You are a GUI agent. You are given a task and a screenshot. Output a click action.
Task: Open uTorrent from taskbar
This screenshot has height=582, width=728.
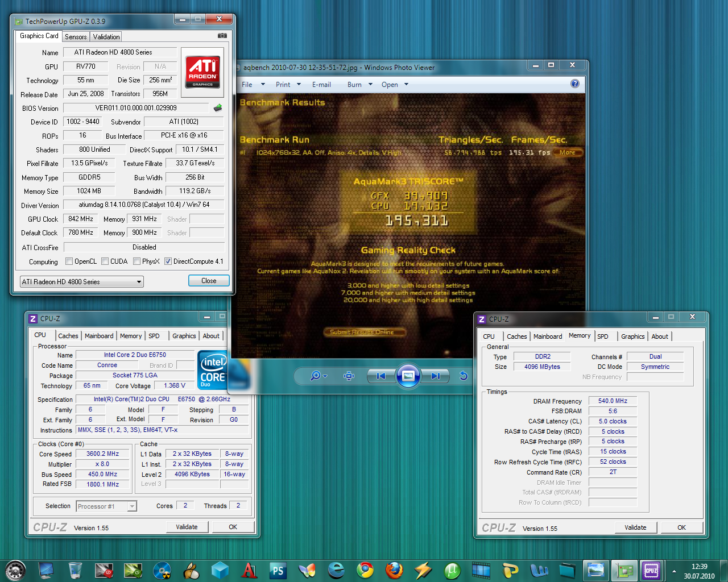pos(452,570)
